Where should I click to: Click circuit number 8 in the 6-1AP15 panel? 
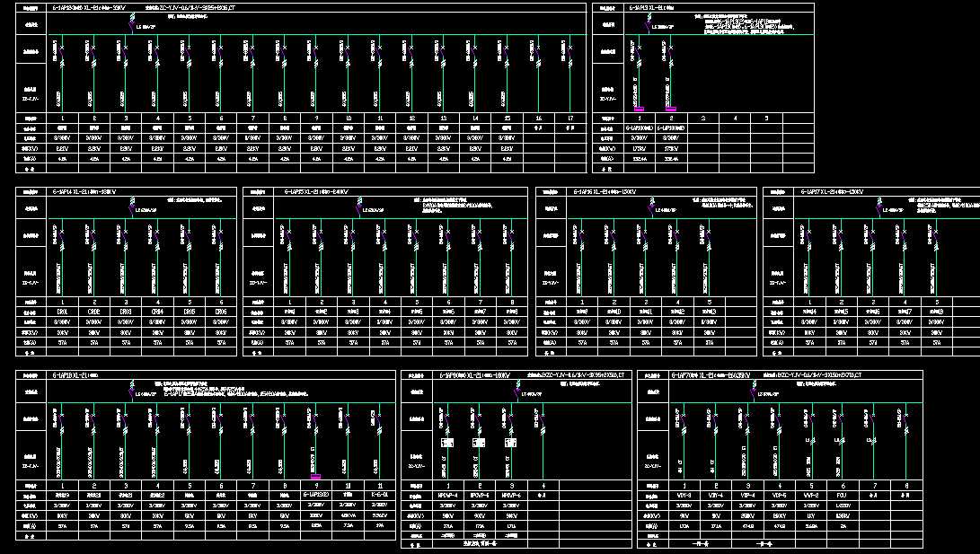(512, 302)
